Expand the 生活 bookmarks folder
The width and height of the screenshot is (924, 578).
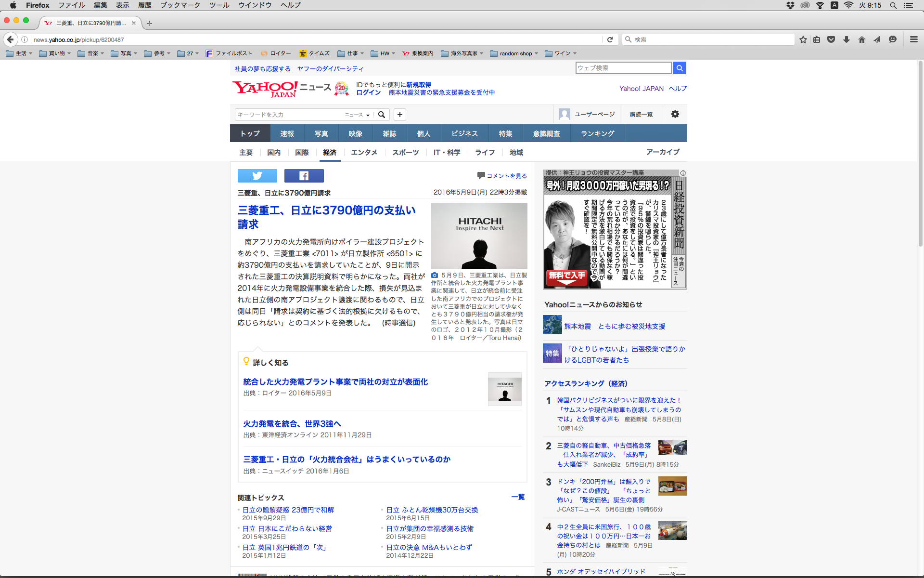[19, 53]
